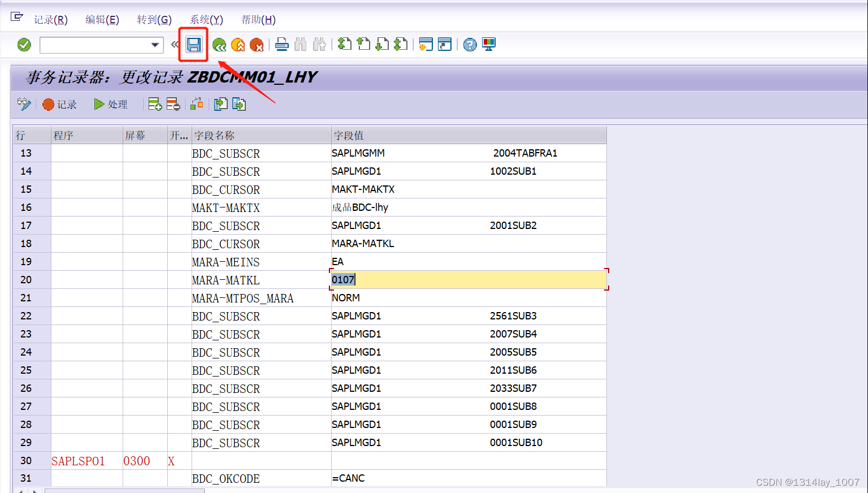Screen dimensions: 868x493
Task: Click MARA-MATKL value in row 18
Action: tap(363, 244)
